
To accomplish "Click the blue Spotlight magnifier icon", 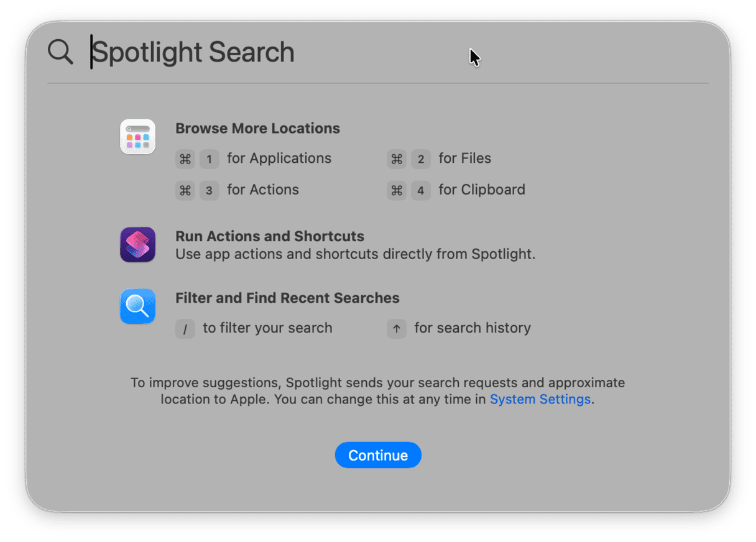I will click(137, 306).
